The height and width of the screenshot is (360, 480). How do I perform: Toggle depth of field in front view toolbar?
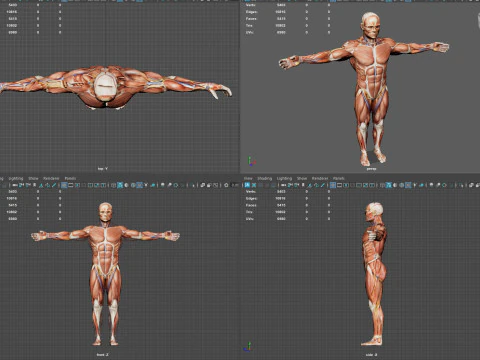point(182,185)
